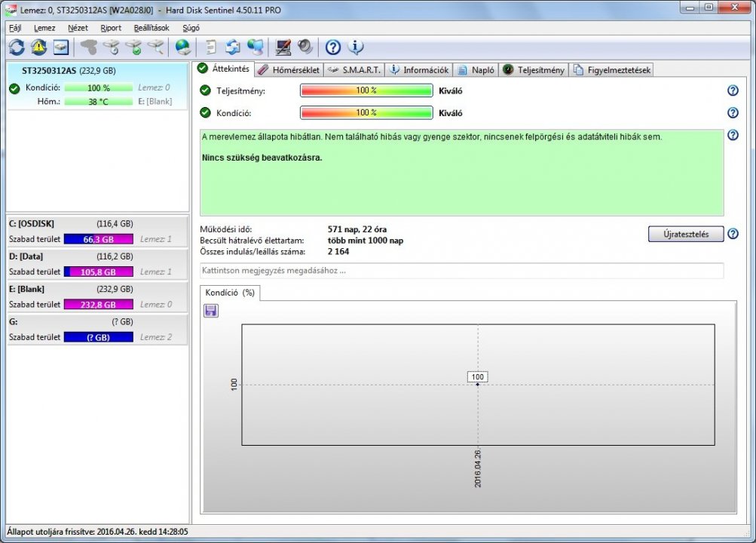Click the disk with clock toolbar icon
The image size is (756, 543).
[111, 47]
